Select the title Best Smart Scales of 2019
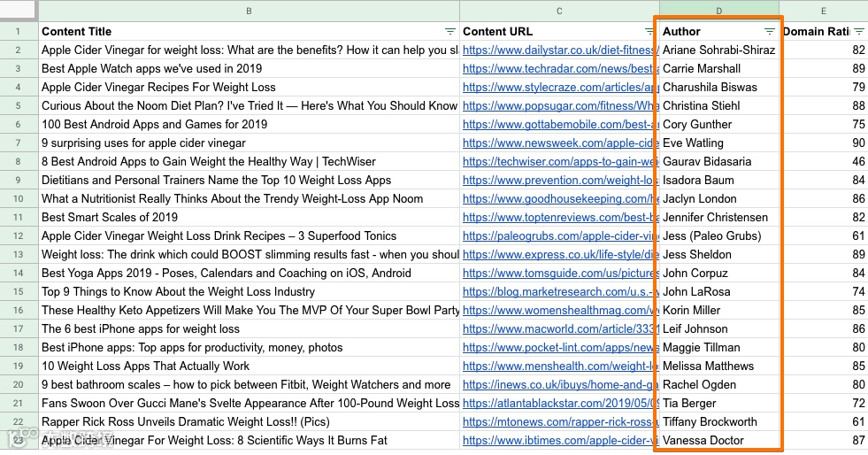Viewport: 868px width, 455px height. (x=250, y=218)
